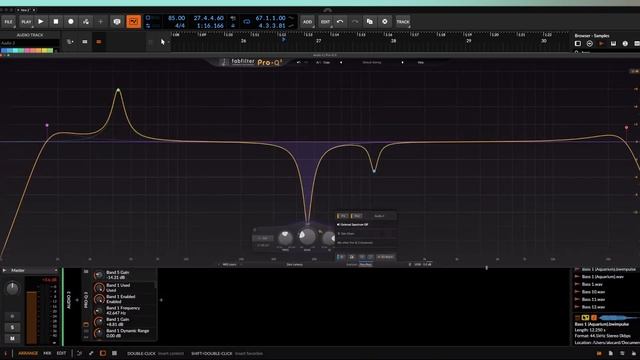Toggle the orange device panel icon in footer
The image size is (640, 360).
pyautogui.click(x=102, y=353)
